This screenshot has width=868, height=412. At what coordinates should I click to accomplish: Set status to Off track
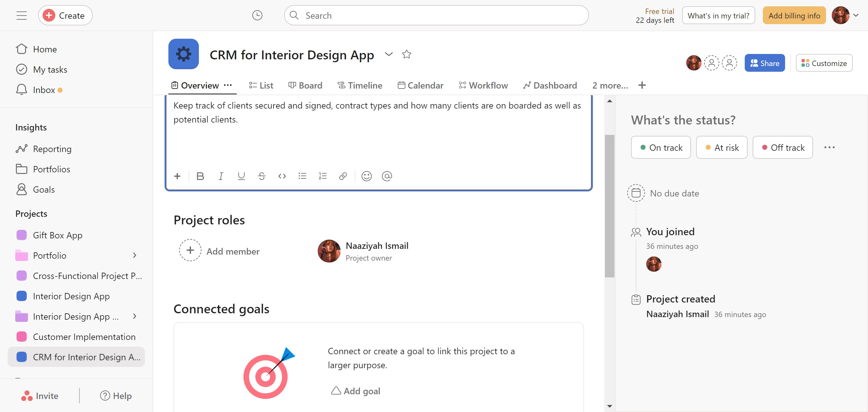(x=783, y=147)
